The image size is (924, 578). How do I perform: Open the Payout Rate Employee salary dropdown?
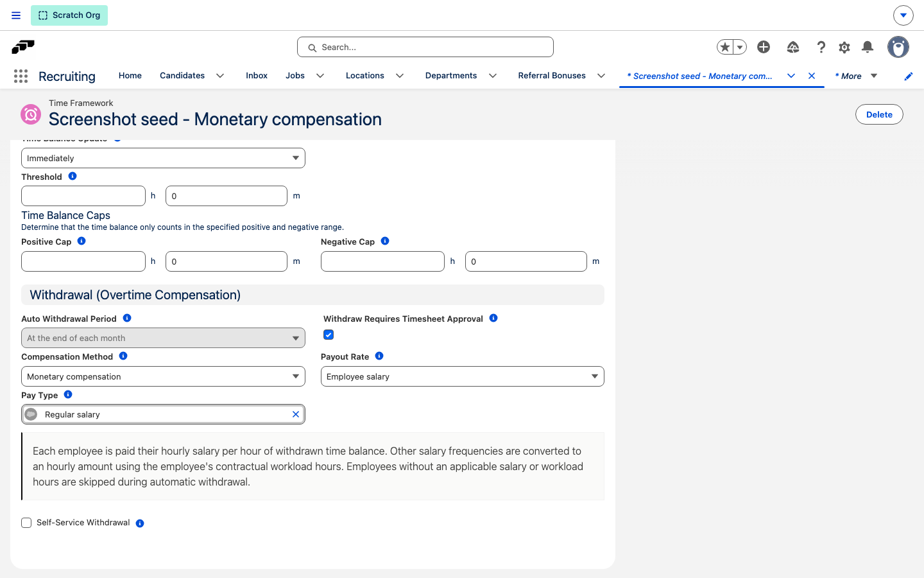(x=463, y=376)
